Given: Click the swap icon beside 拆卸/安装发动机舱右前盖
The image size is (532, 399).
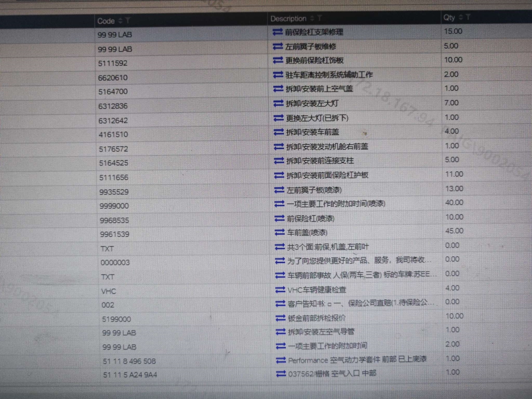Looking at the screenshot, I should (x=279, y=147).
